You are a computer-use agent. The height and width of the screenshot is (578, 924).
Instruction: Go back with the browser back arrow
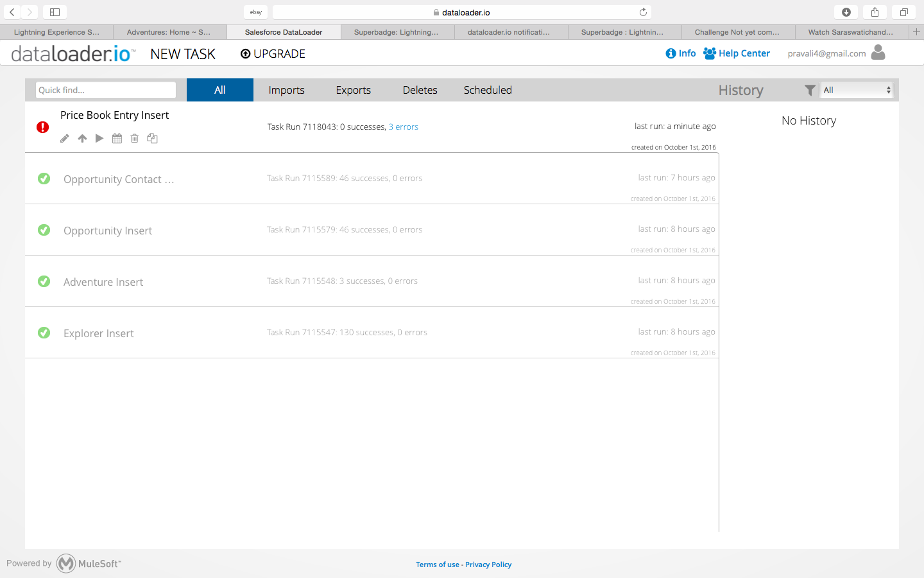click(12, 12)
